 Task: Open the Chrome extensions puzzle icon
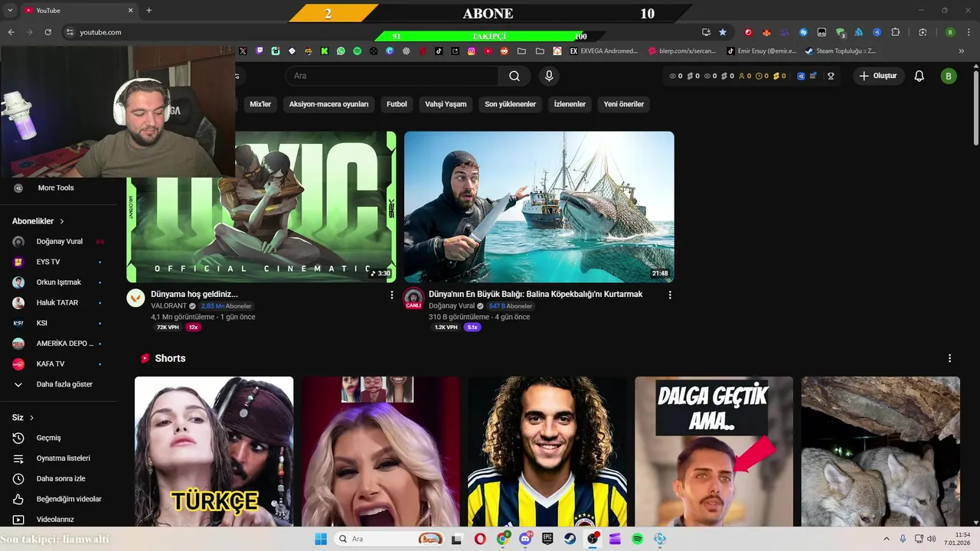pos(895,32)
